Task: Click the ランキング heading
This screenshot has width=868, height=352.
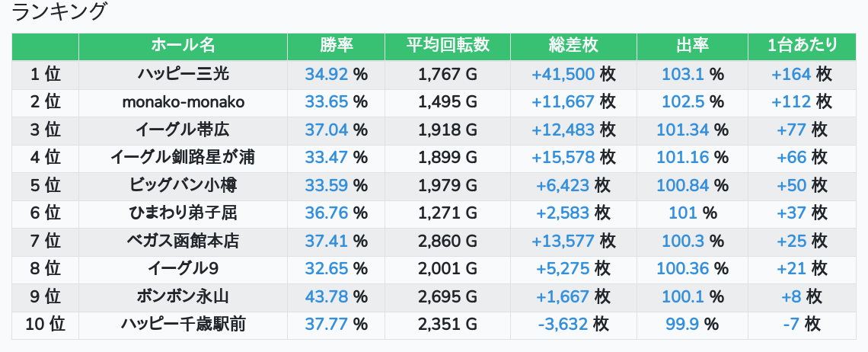Action: (58, 11)
